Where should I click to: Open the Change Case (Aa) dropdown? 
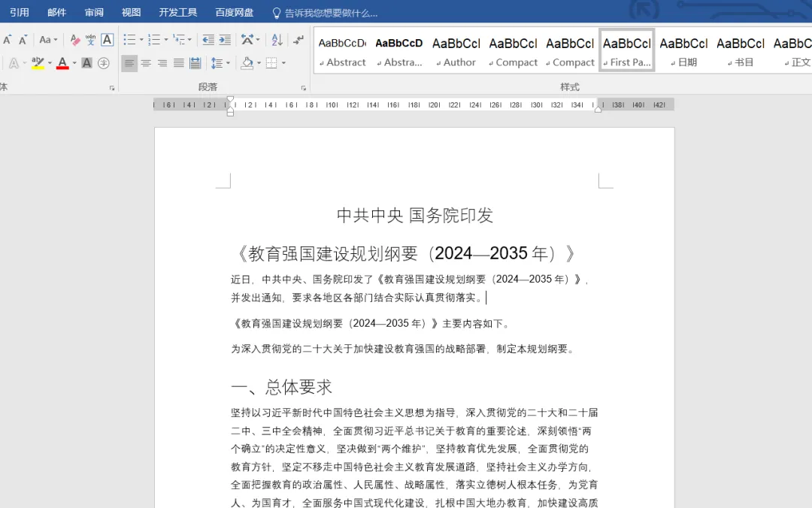[x=48, y=40]
